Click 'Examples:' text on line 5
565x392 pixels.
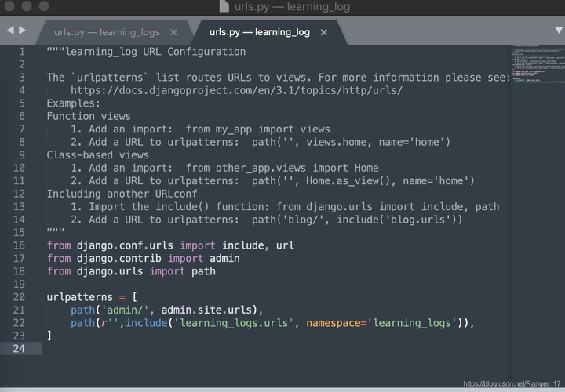(73, 103)
